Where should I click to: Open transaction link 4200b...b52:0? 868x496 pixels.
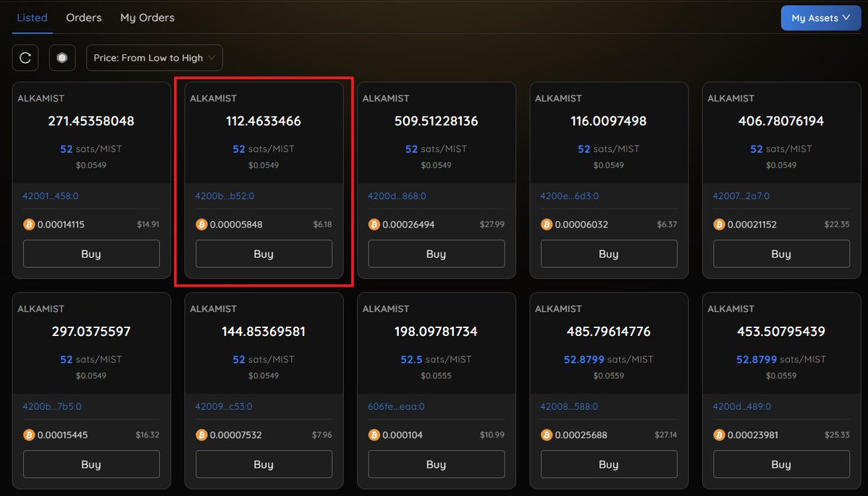(224, 196)
